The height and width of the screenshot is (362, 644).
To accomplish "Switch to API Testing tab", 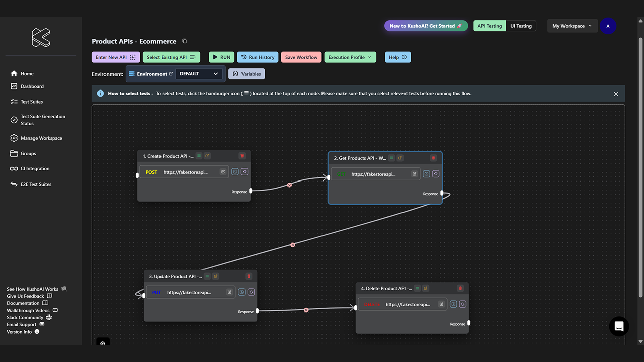I will pyautogui.click(x=490, y=26).
